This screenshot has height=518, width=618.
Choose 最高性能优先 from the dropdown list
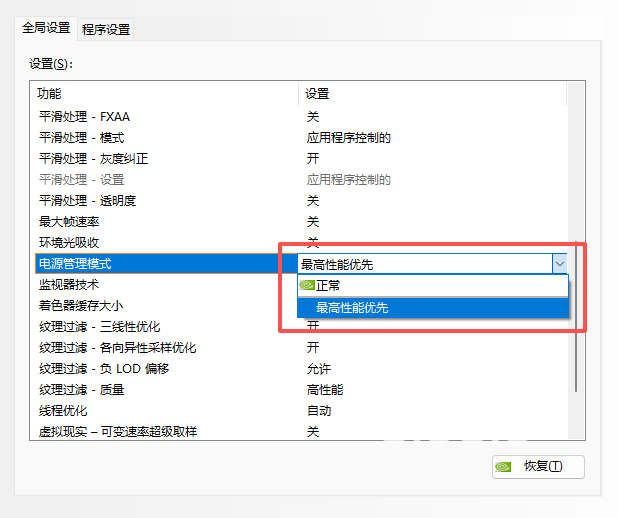(x=352, y=308)
